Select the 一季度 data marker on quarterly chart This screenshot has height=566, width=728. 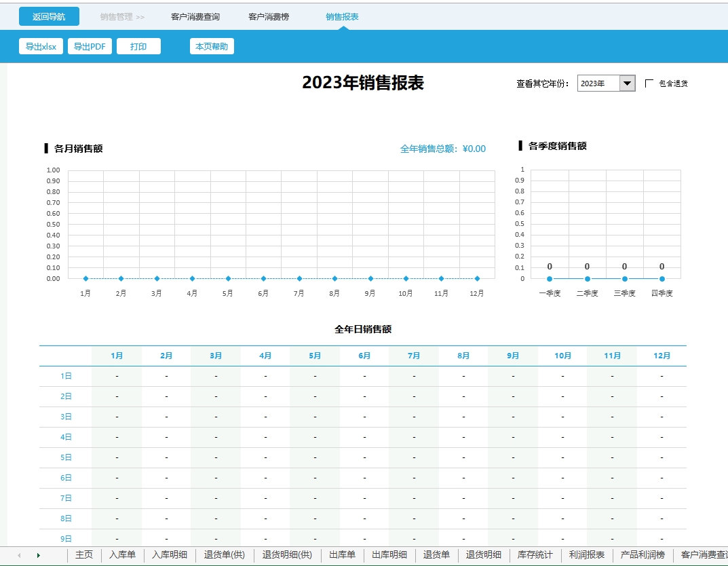pos(550,278)
